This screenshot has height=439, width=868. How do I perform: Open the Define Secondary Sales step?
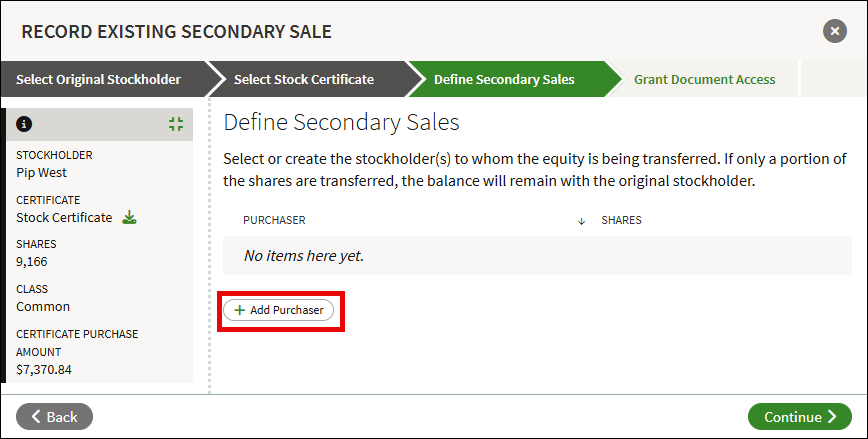(x=504, y=79)
